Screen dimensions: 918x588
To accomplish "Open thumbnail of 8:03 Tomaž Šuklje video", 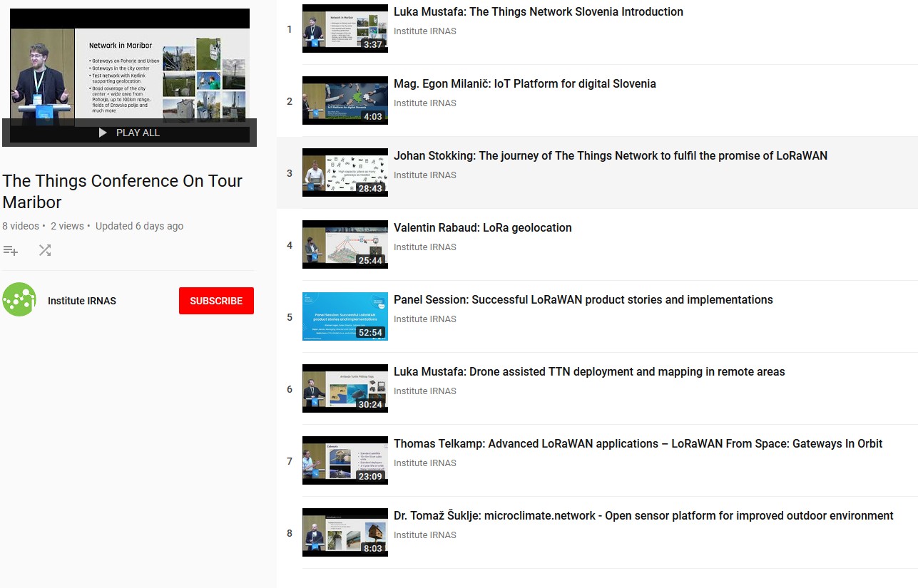I will coord(345,532).
